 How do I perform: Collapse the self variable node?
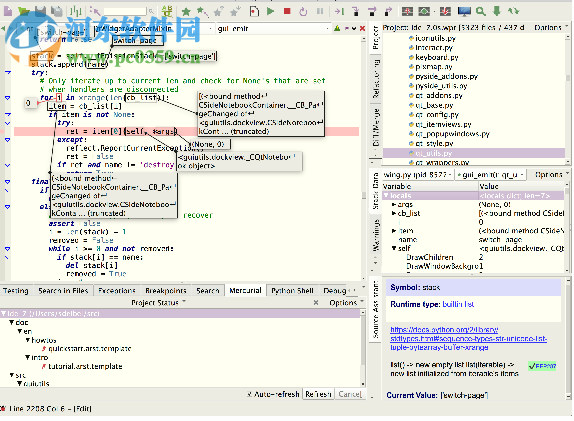coord(394,248)
